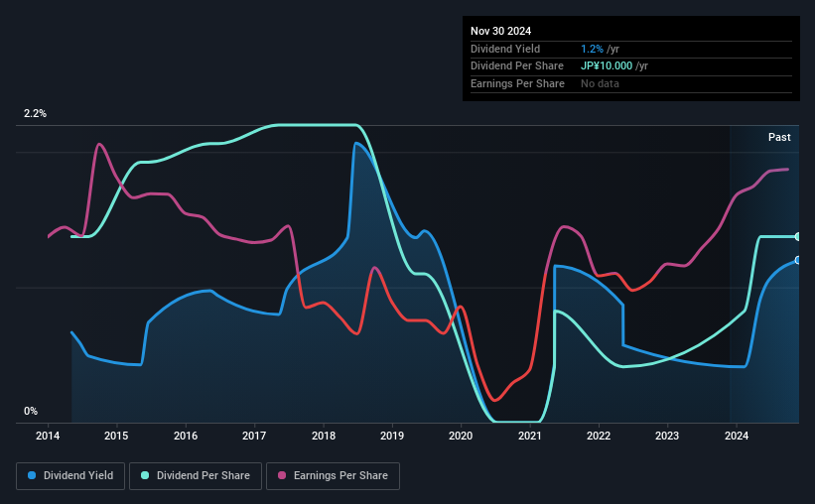Select the 2024 x-axis year label
The height and width of the screenshot is (504, 815).
pyautogui.click(x=737, y=436)
